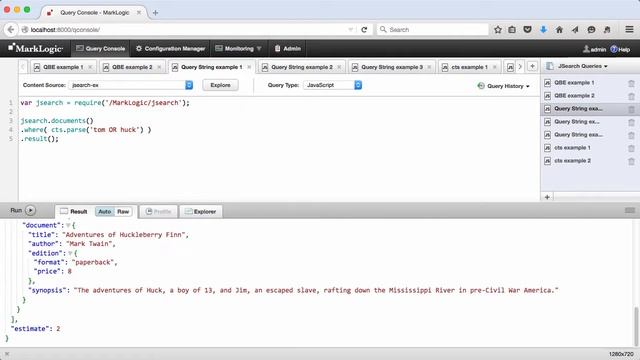
Task: Delete cts example 2 with trash icon
Action: 631,161
